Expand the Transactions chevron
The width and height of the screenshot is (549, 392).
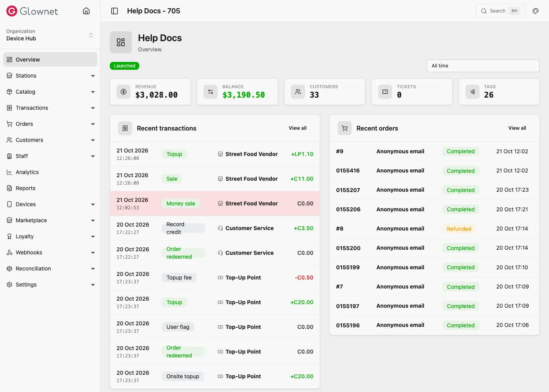point(93,108)
